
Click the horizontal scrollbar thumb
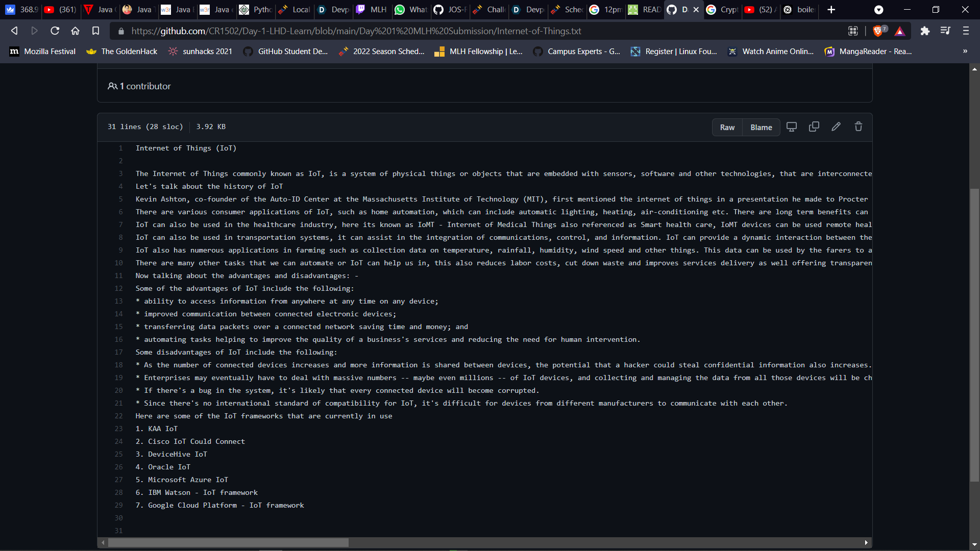pos(228,542)
